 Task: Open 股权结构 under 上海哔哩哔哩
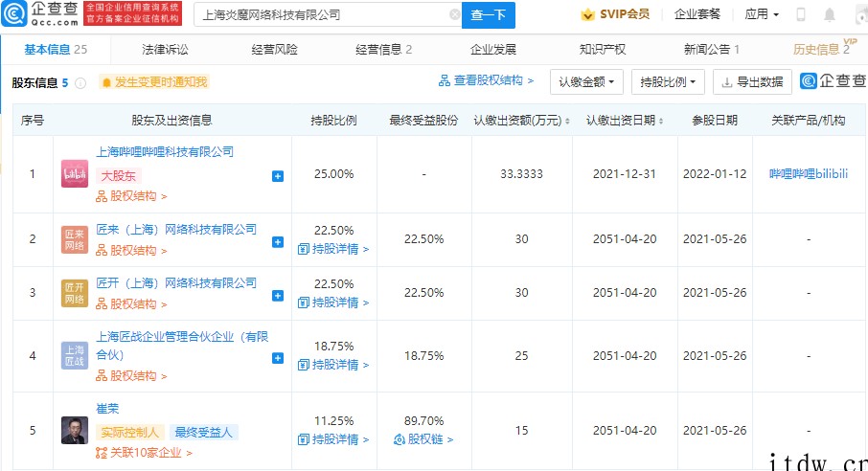(x=131, y=196)
